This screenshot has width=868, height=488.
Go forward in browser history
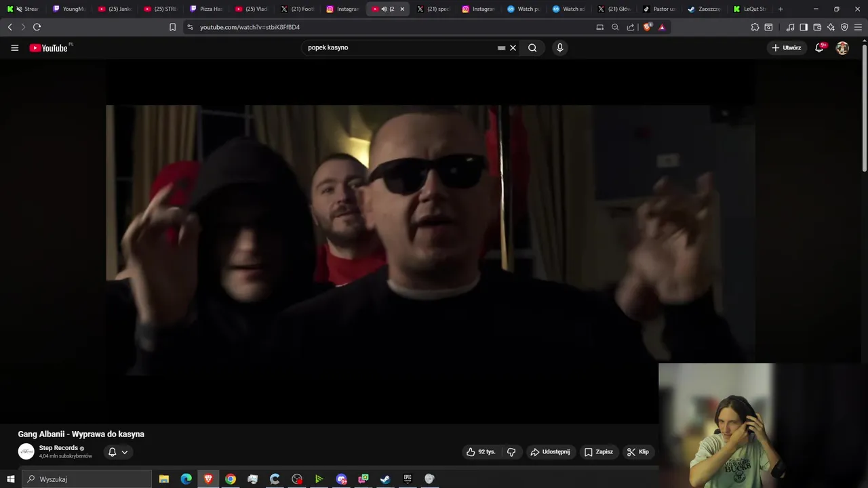[x=23, y=27]
